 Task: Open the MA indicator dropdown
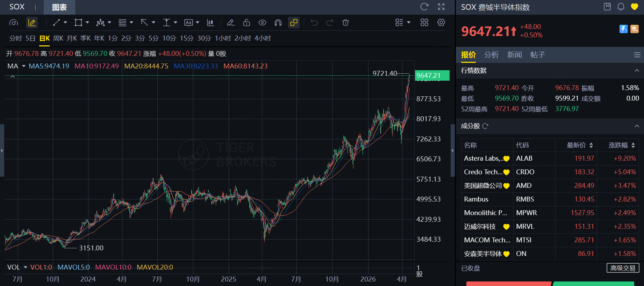point(24,66)
